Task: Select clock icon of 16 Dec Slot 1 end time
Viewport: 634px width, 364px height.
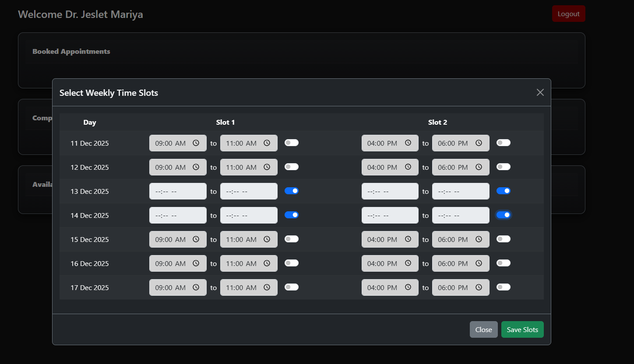Action: [x=267, y=263]
